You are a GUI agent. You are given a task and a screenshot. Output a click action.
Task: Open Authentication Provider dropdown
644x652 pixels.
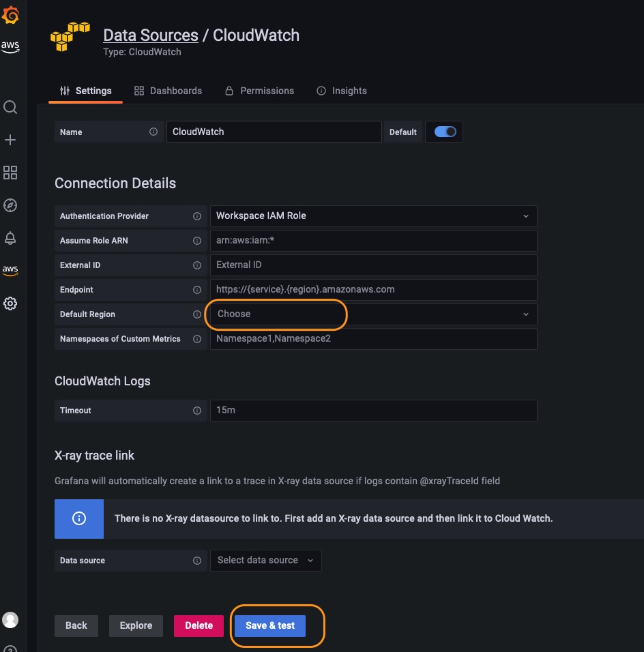[x=374, y=216]
